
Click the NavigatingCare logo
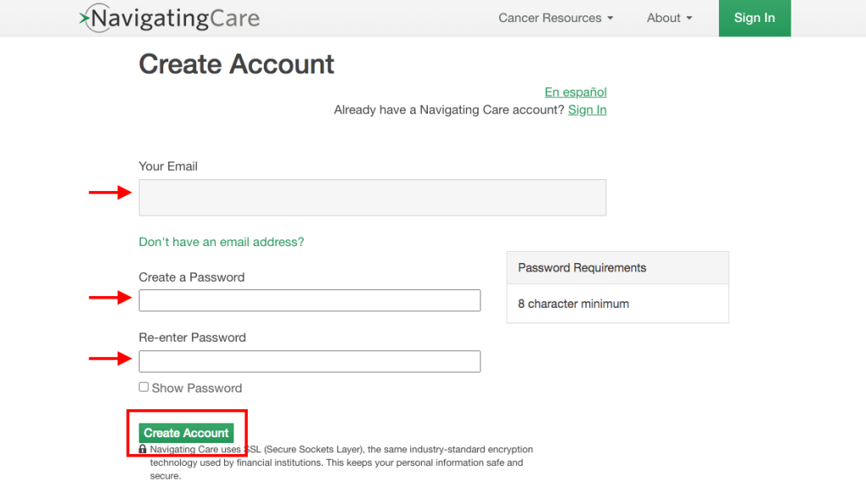(169, 19)
